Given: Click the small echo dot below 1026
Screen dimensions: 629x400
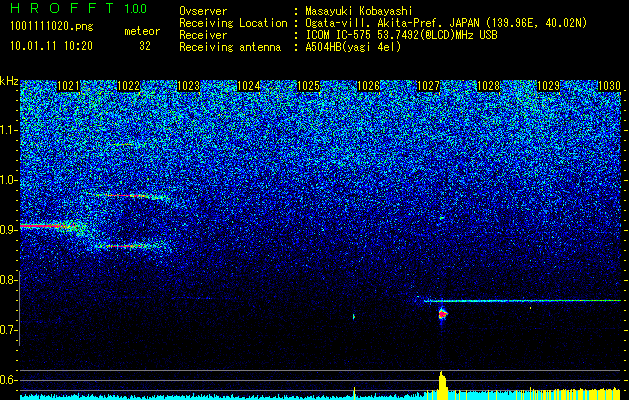Looking at the screenshot, I should pyautogui.click(x=354, y=317).
